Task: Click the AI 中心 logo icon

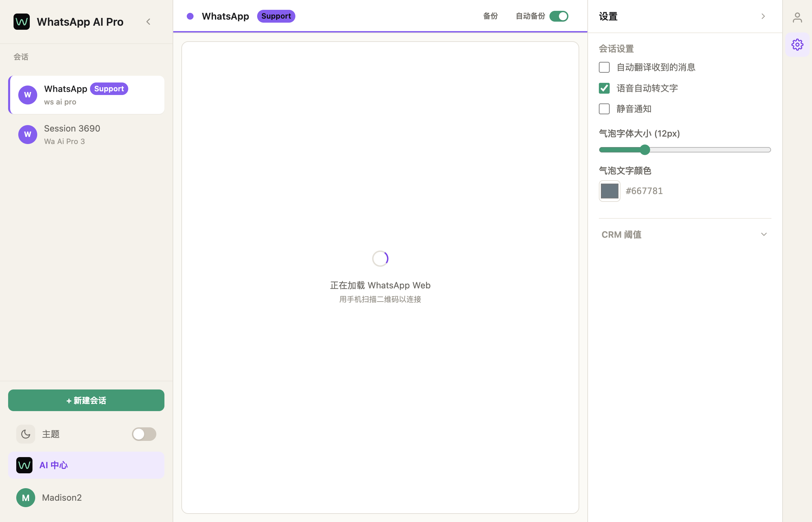Action: point(24,465)
